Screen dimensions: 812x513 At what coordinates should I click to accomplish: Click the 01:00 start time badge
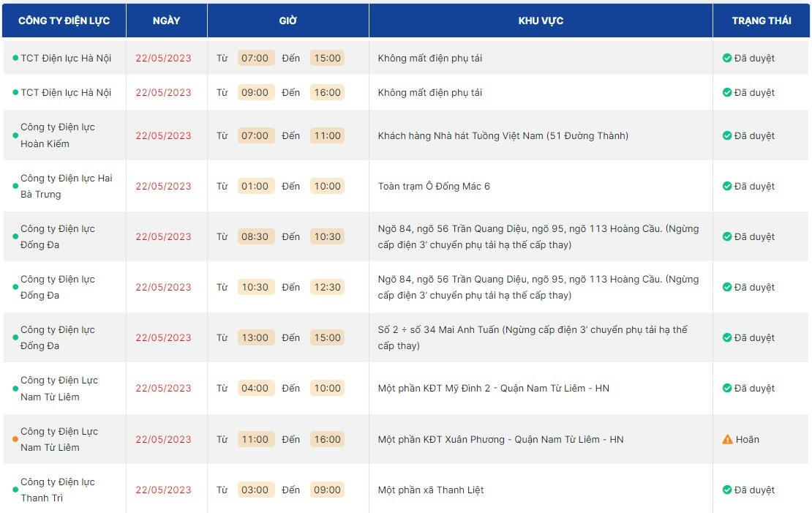255,187
